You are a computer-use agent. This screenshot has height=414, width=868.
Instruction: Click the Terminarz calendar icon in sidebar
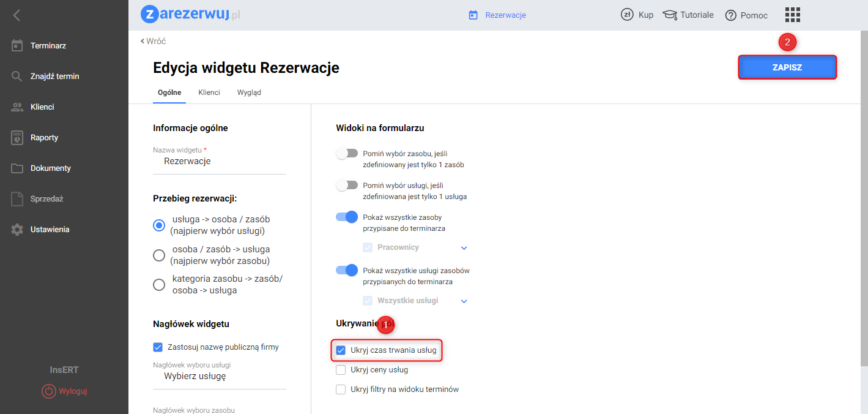point(17,46)
